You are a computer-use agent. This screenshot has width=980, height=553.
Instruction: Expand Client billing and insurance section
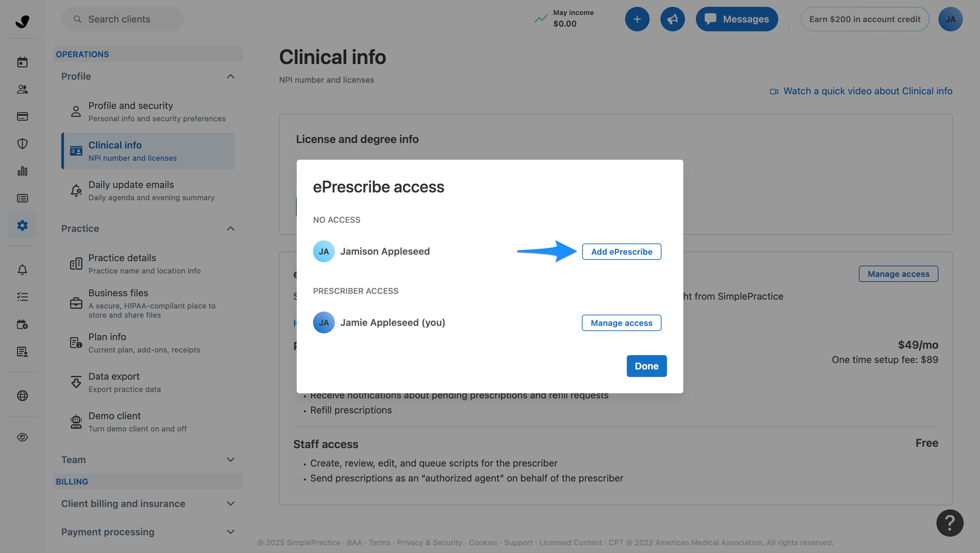click(x=231, y=504)
